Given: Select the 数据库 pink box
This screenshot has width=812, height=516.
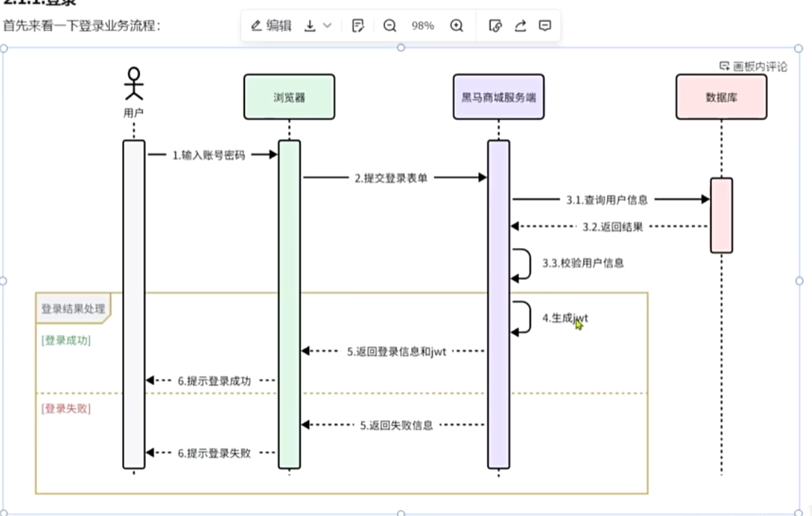Looking at the screenshot, I should (721, 97).
